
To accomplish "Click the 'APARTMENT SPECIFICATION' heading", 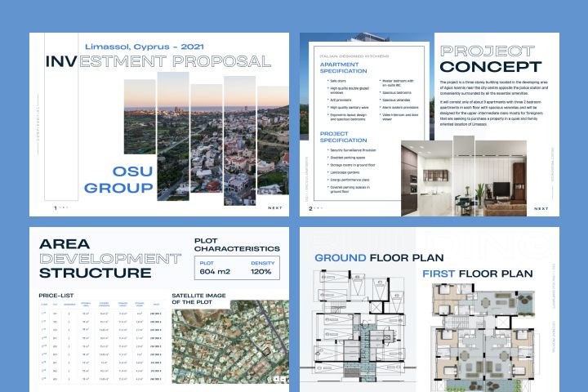I will tap(343, 68).
